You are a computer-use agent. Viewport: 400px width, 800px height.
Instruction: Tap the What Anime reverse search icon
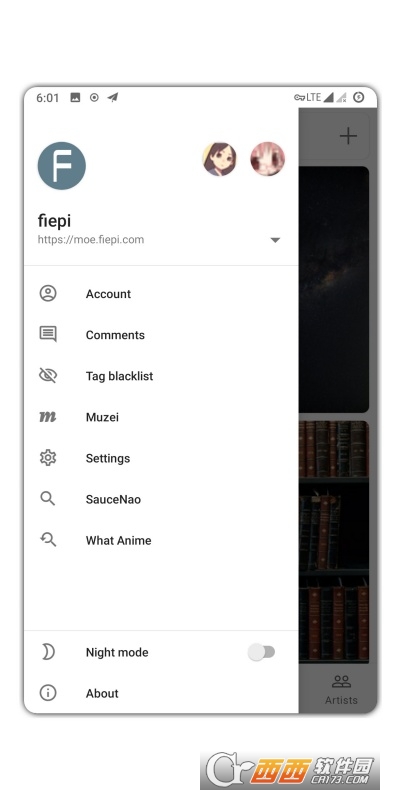(x=48, y=539)
